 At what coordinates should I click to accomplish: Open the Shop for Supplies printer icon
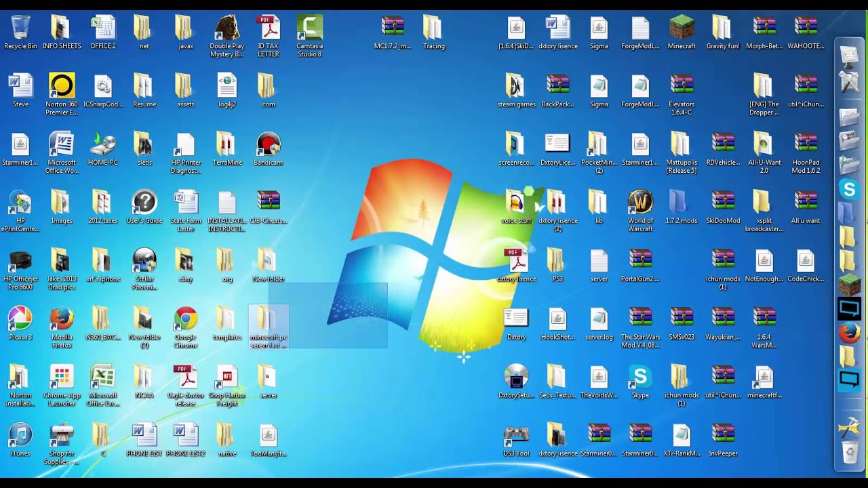click(x=62, y=444)
